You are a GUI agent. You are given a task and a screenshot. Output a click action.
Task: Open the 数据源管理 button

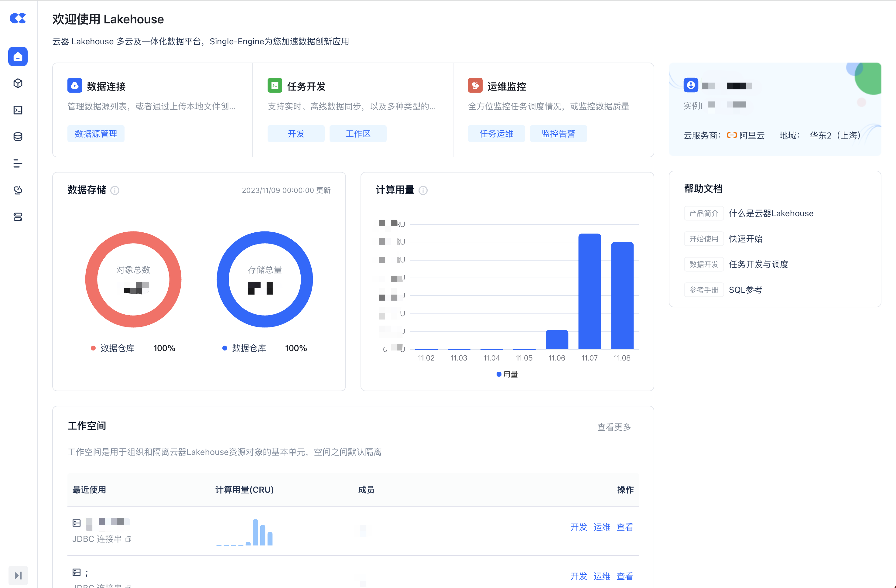pyautogui.click(x=96, y=134)
